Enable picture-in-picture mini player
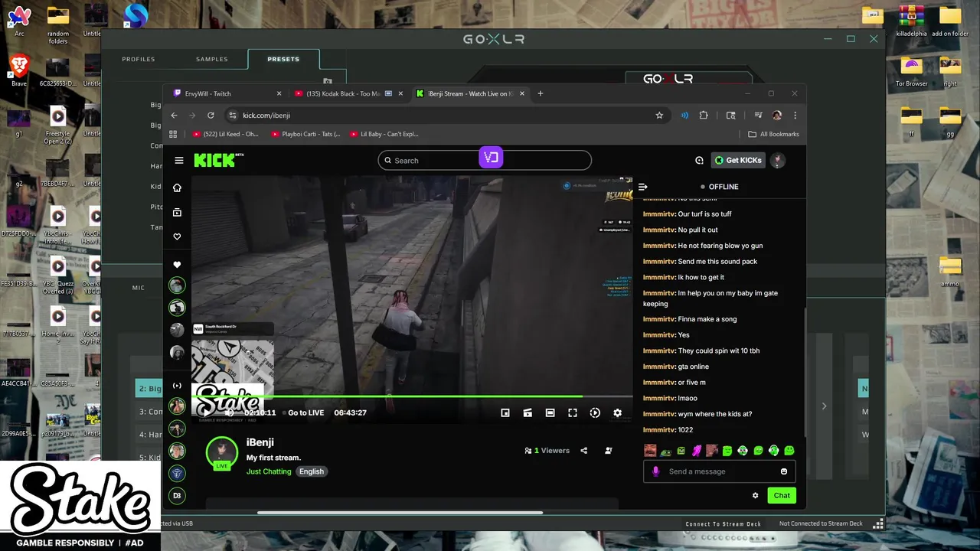Screen dimensions: 980x551 click(505, 412)
